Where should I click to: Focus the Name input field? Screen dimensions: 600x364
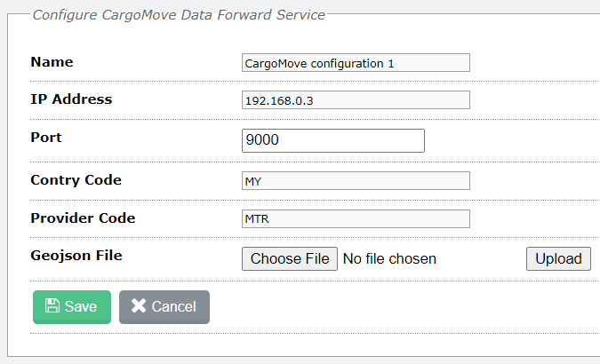coord(356,63)
